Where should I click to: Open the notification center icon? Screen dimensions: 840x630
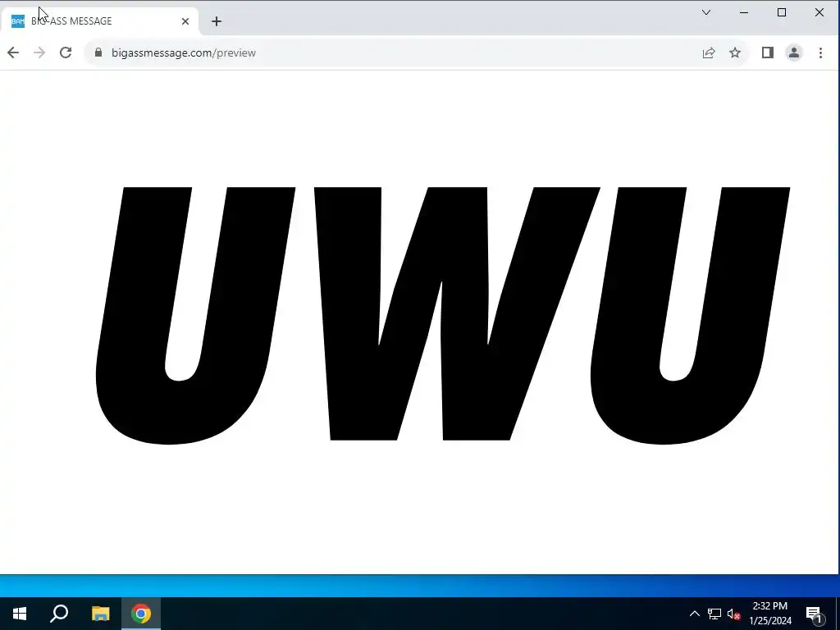coord(815,614)
